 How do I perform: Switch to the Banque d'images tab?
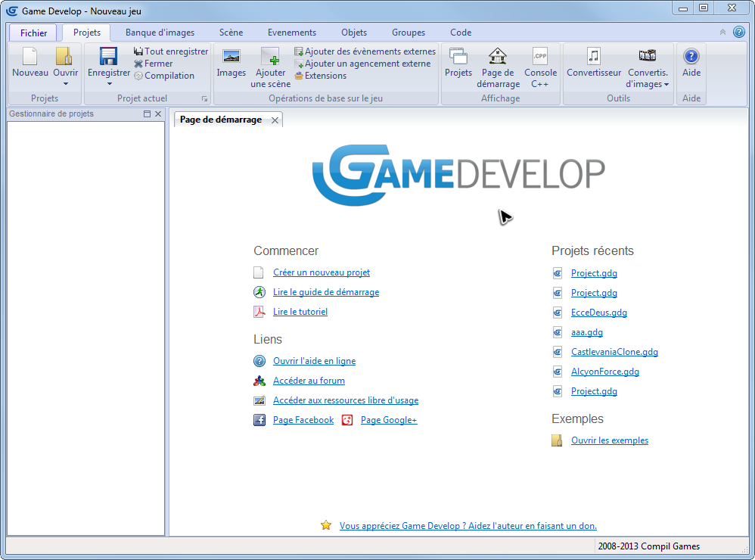(160, 33)
